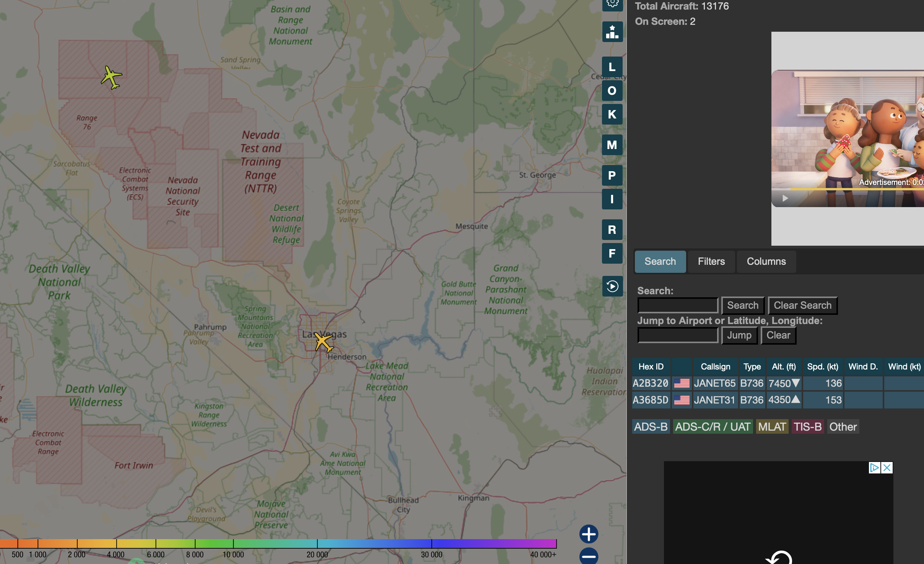This screenshot has width=924, height=564.
Task: Click the JANET31 callsign cell
Action: [x=715, y=400]
